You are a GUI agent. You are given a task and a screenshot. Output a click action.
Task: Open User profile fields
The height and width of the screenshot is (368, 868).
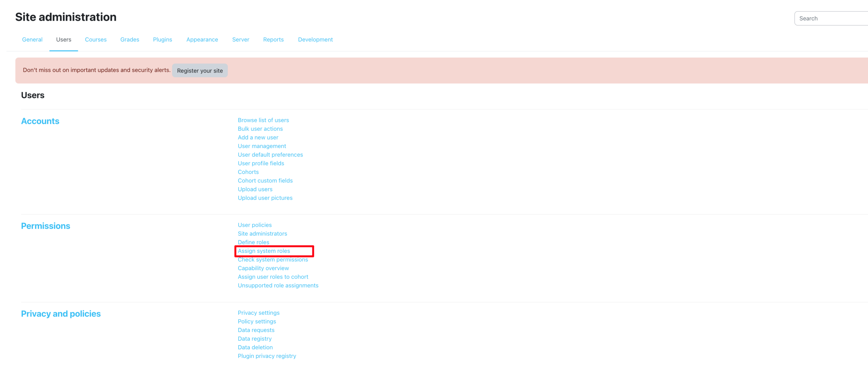[261, 163]
